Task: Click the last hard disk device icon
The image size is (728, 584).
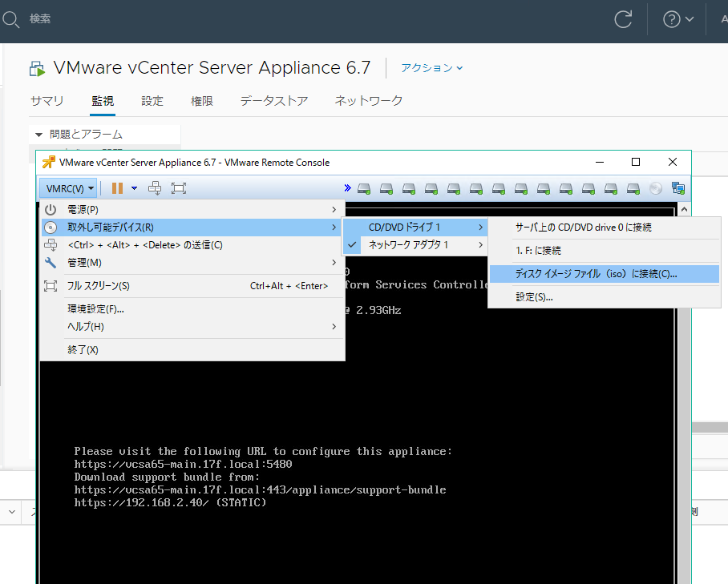Action: (x=633, y=188)
